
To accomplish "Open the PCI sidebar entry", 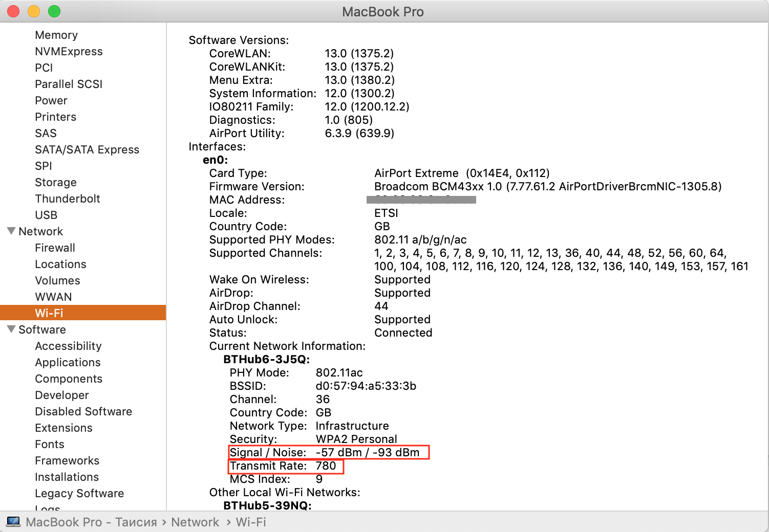I will [x=44, y=68].
